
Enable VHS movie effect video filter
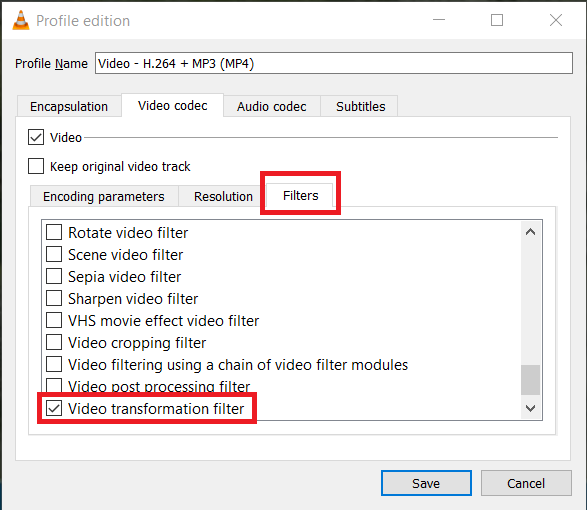[x=54, y=321]
